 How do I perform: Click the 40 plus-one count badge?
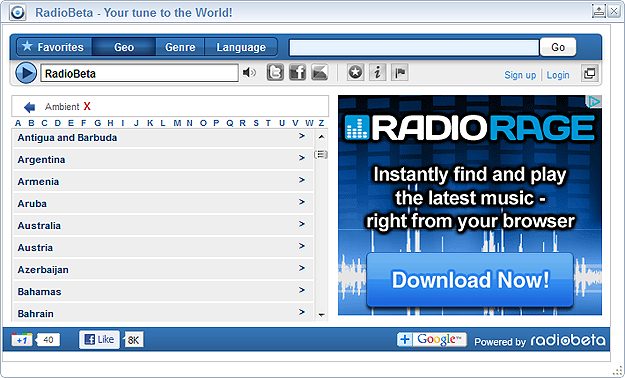[48, 340]
